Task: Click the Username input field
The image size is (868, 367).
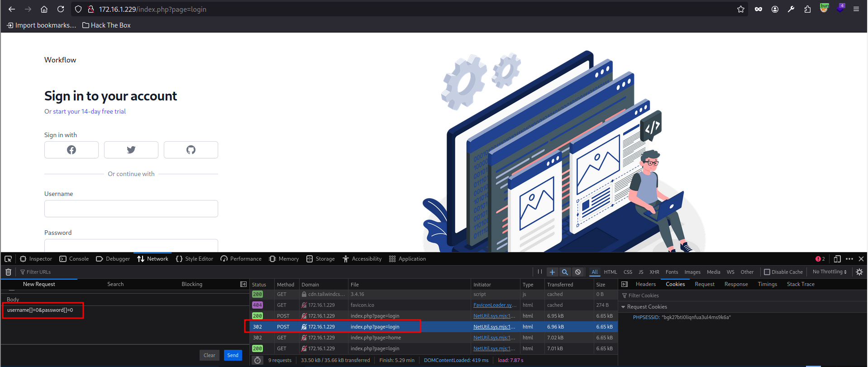Action: [131, 209]
